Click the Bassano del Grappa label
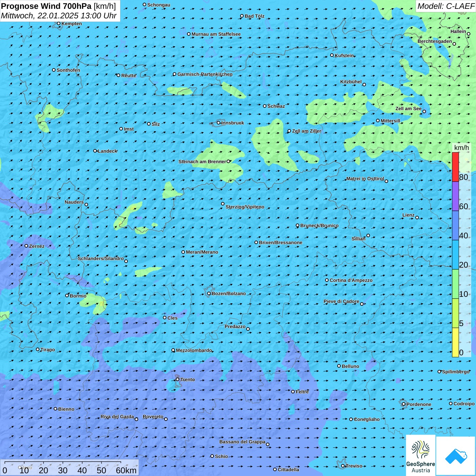Viewport: 476px width, 476px height. click(x=242, y=442)
